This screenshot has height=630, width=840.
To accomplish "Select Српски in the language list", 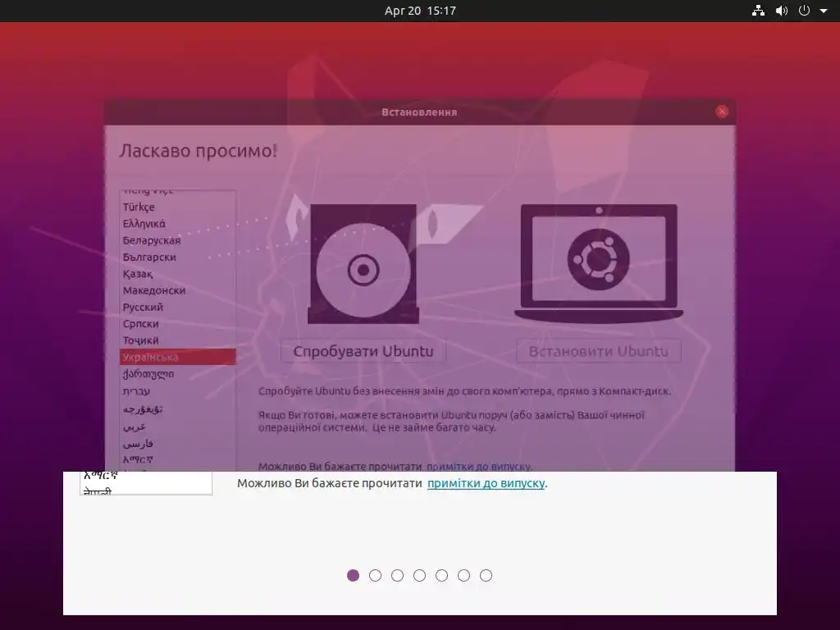I will pos(178,323).
